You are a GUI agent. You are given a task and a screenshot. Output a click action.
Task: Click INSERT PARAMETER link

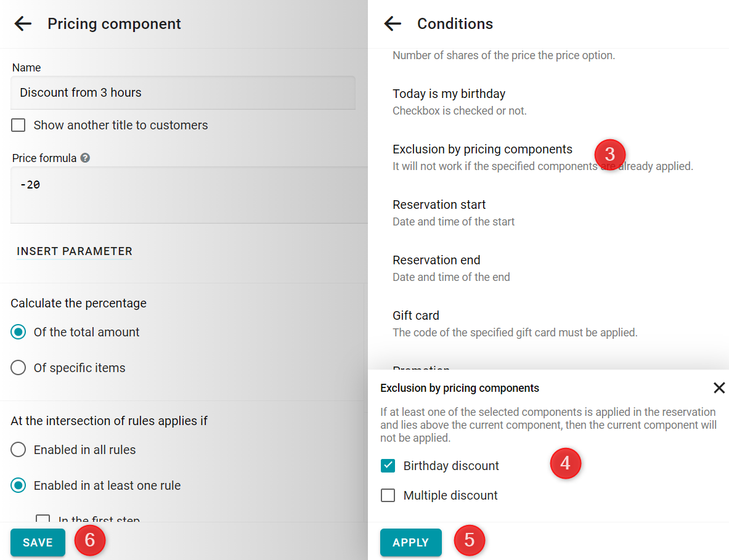point(75,251)
